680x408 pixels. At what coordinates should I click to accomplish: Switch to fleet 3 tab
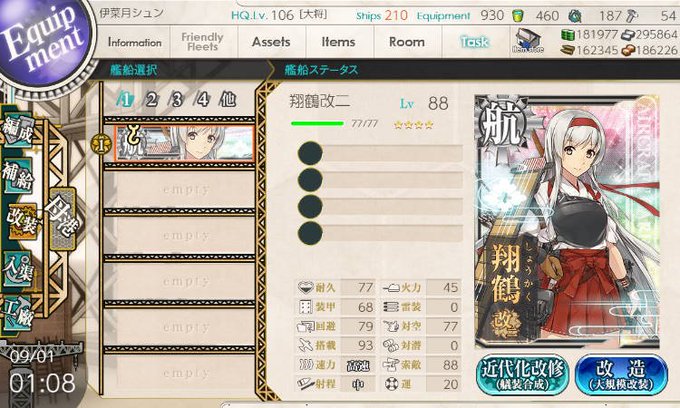[177, 100]
